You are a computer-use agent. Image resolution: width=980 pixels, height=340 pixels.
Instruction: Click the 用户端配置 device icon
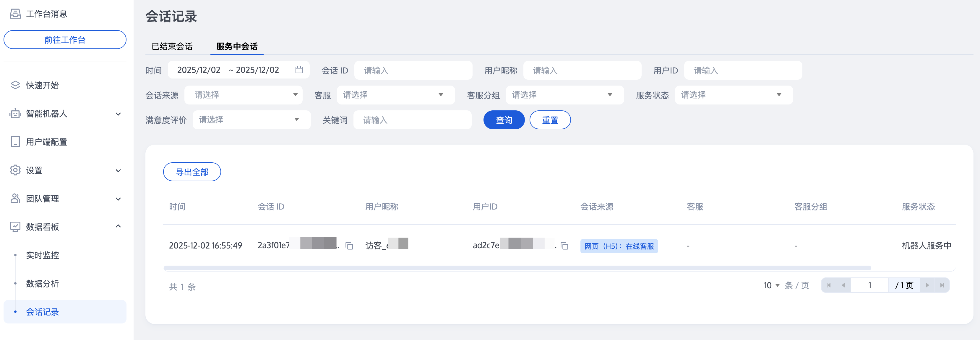(x=15, y=142)
